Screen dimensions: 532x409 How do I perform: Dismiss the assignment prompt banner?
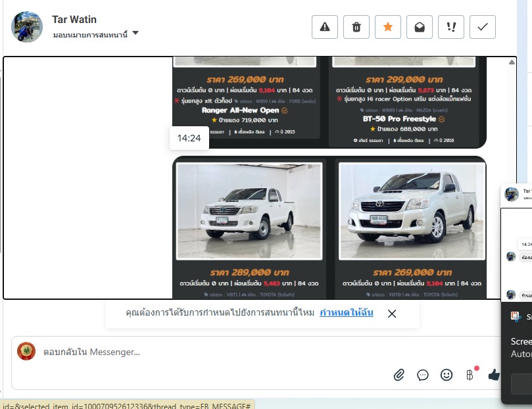pyautogui.click(x=392, y=314)
